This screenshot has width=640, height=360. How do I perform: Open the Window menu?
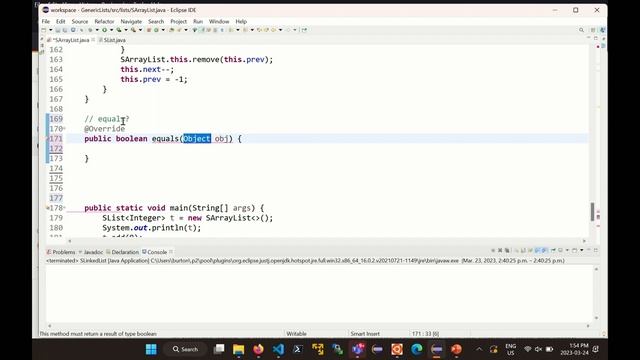point(219,21)
